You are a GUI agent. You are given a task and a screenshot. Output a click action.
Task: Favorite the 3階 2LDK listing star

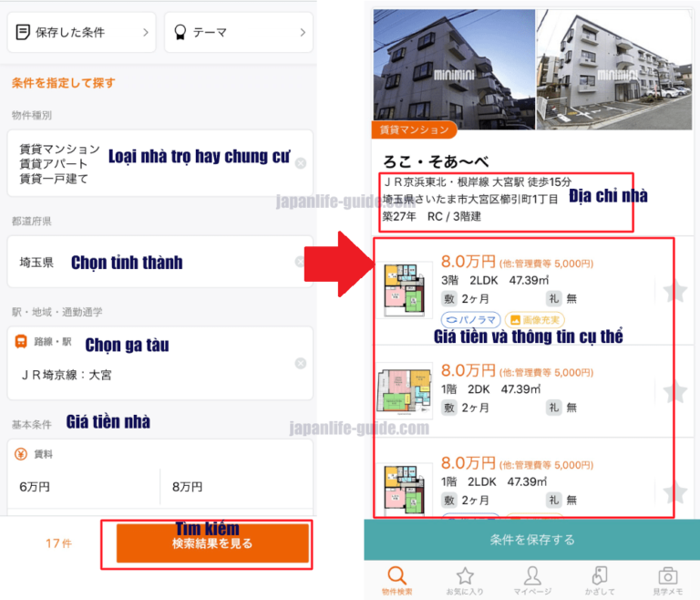(675, 291)
